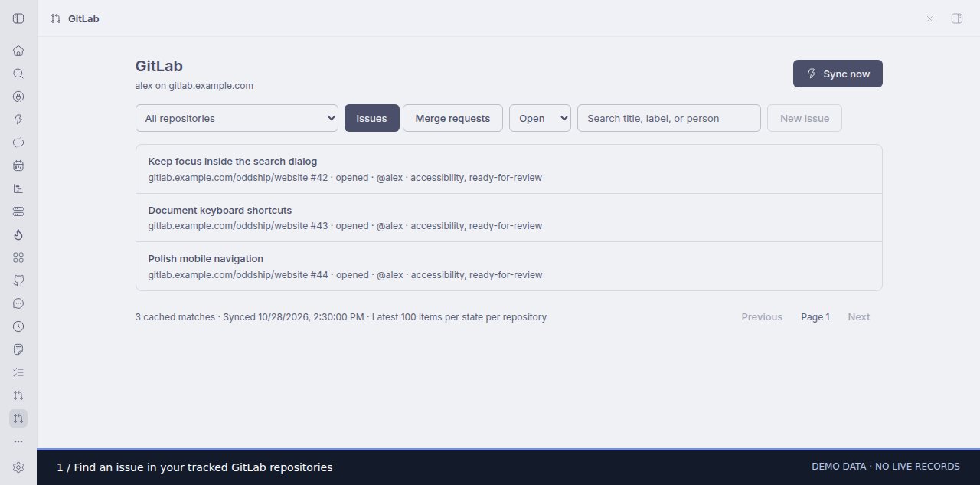Open the checklist icon in sidebar
The width and height of the screenshot is (980, 485).
pos(18,372)
